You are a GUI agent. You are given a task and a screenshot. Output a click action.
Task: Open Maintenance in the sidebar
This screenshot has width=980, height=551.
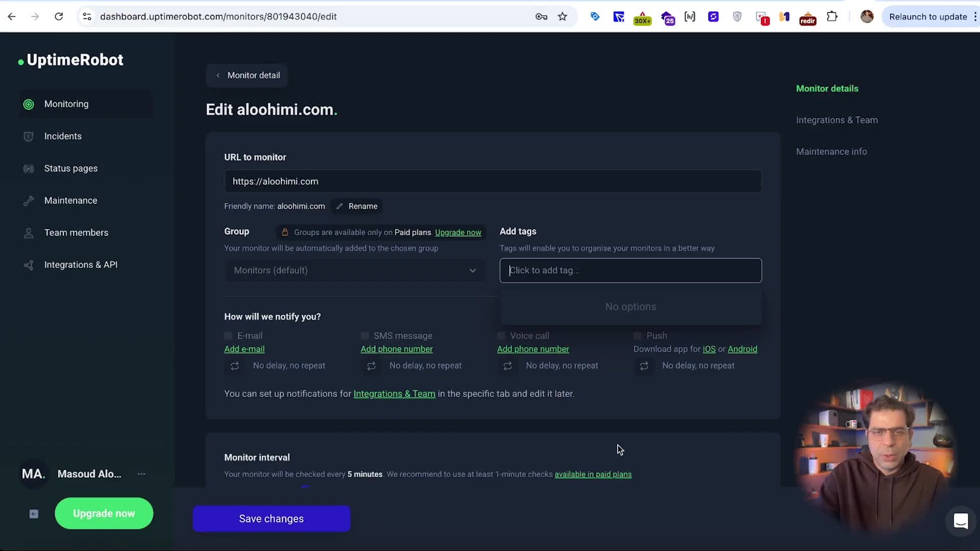(70, 201)
